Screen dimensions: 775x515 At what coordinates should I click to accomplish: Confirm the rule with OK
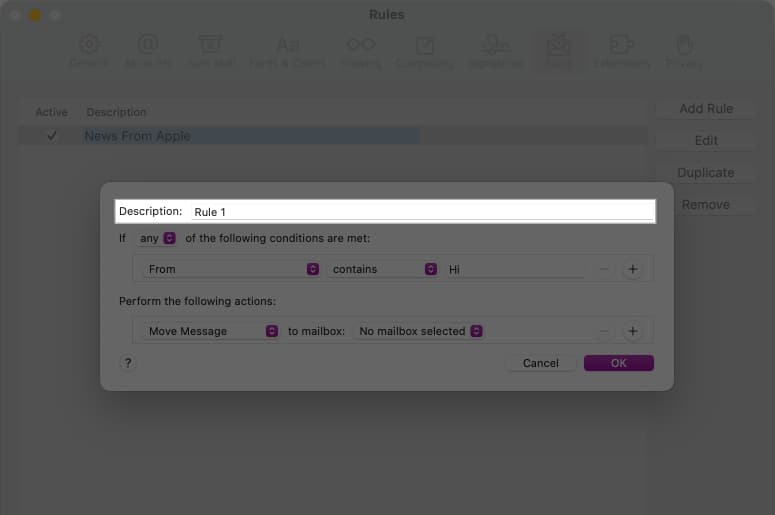tap(618, 363)
